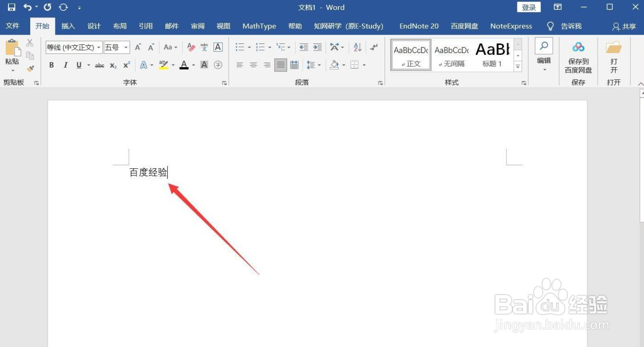Click the 共享 (Share) button
Screen dimensions: 644x347
[624, 26]
